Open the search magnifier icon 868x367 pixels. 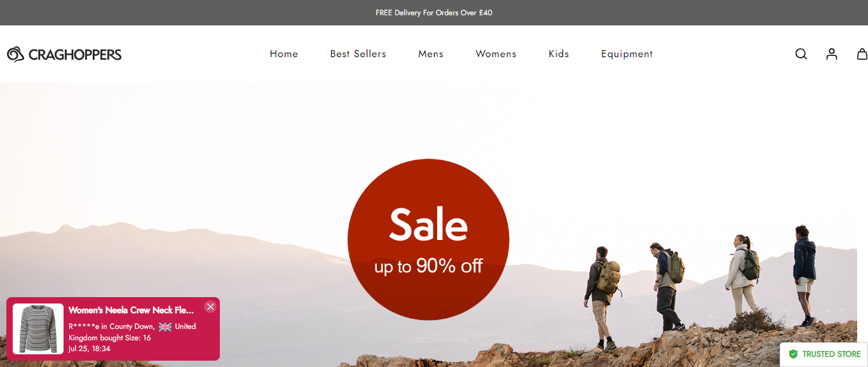[801, 54]
